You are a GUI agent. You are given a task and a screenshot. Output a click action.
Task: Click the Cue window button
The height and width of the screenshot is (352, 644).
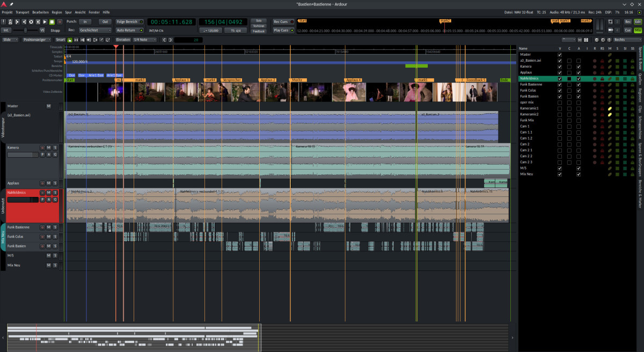628,30
